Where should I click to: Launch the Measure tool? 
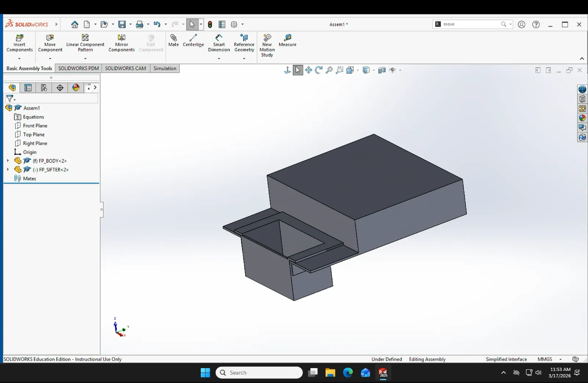click(x=287, y=40)
